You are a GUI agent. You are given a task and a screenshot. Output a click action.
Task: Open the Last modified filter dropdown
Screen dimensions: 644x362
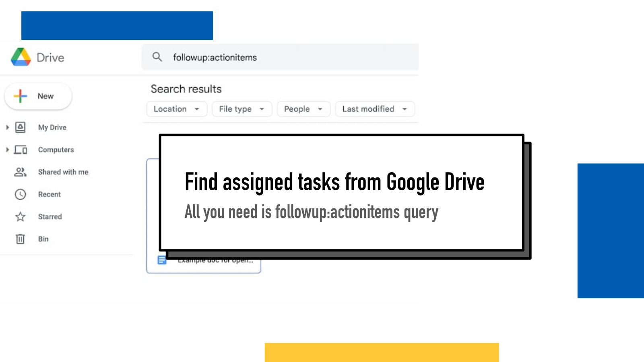374,109
